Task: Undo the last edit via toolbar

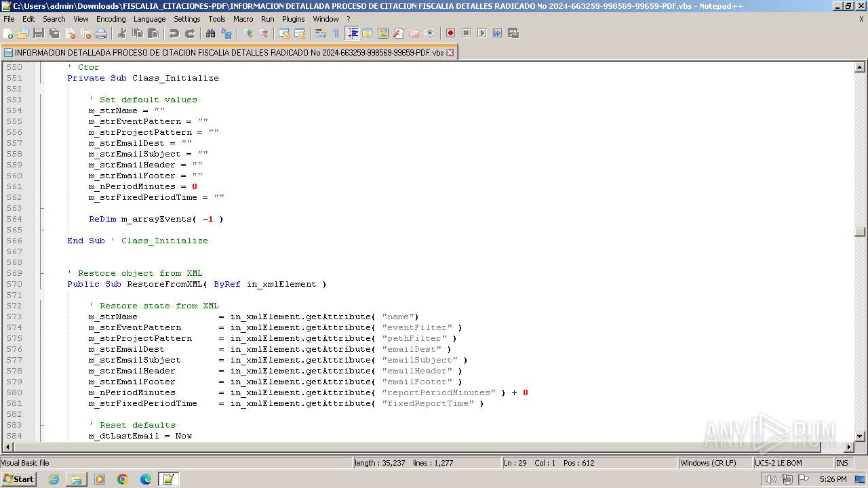Action: coord(174,33)
